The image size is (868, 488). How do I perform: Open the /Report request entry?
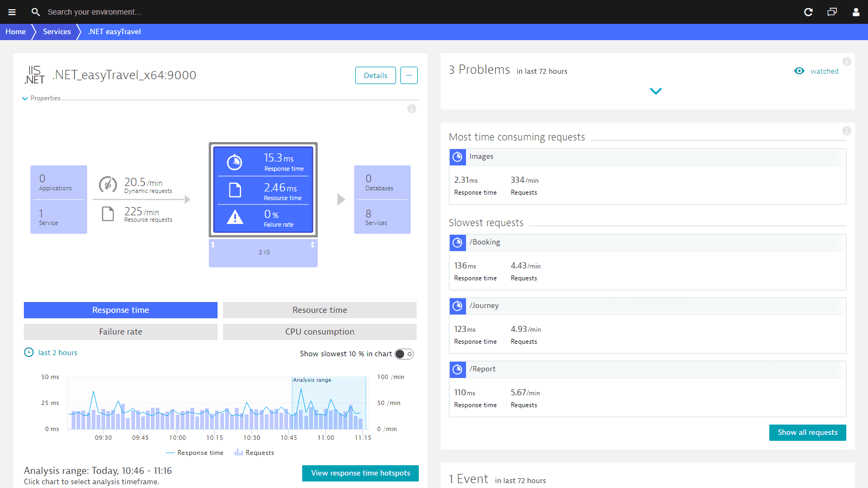(648, 389)
